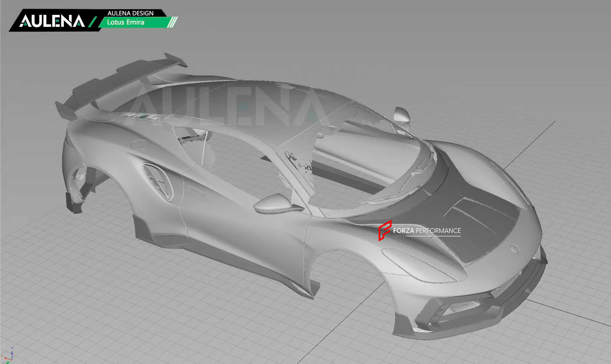Select the front headlight surface

coord(418,265)
